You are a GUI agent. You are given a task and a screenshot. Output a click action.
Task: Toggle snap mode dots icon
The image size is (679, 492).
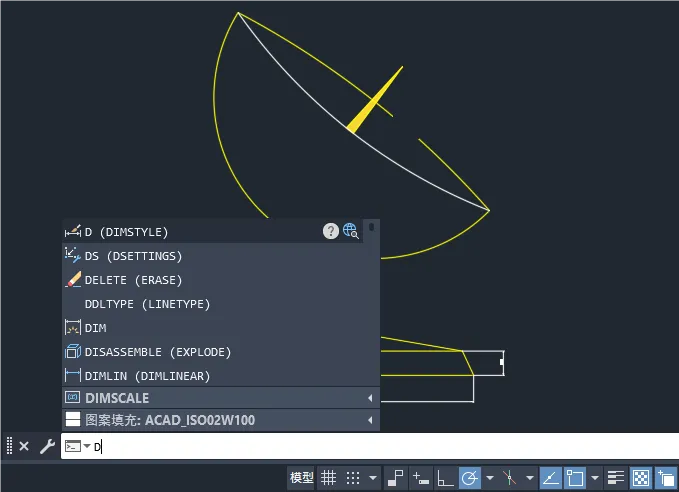352,478
